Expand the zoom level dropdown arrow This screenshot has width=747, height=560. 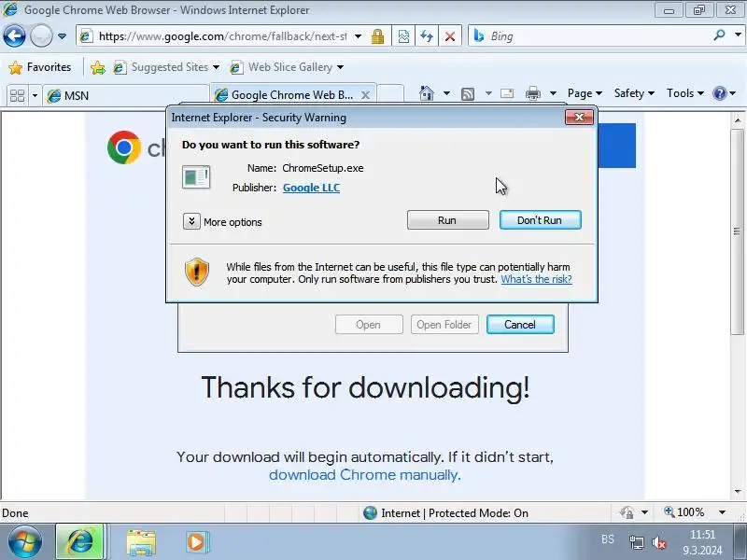(722, 512)
